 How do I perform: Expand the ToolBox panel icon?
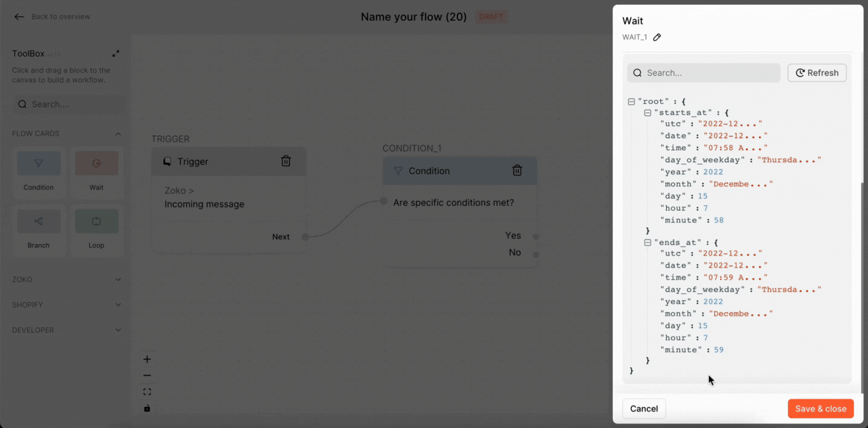click(x=116, y=54)
